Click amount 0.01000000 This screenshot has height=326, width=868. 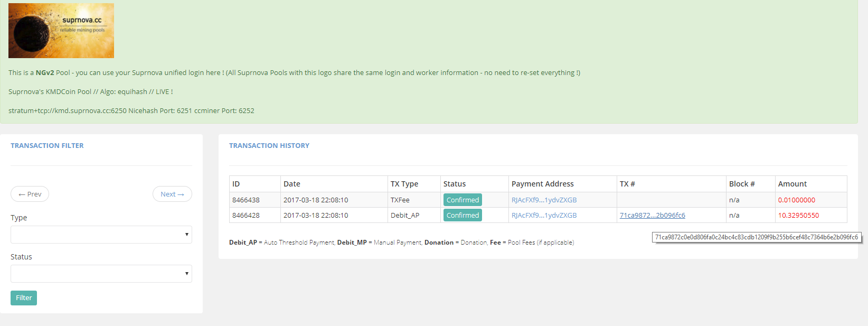797,200
